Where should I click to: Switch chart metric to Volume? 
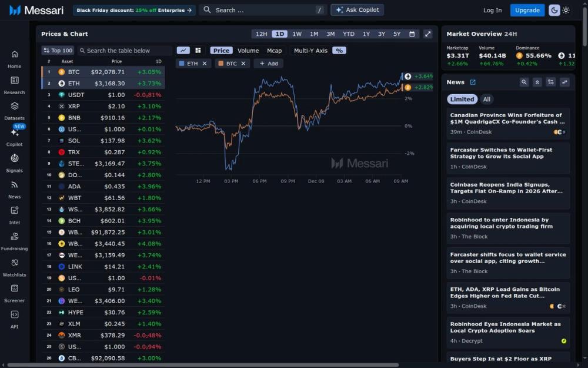coord(248,50)
